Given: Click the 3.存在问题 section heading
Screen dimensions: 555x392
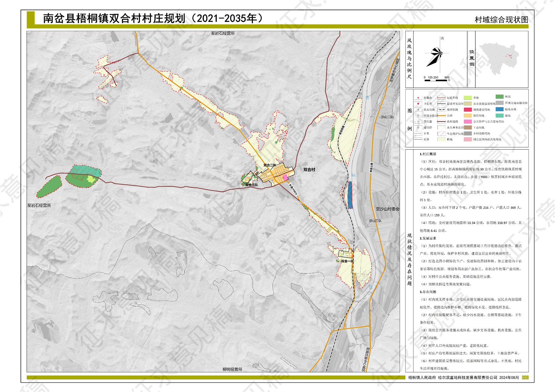Looking at the screenshot, I should (428, 292).
